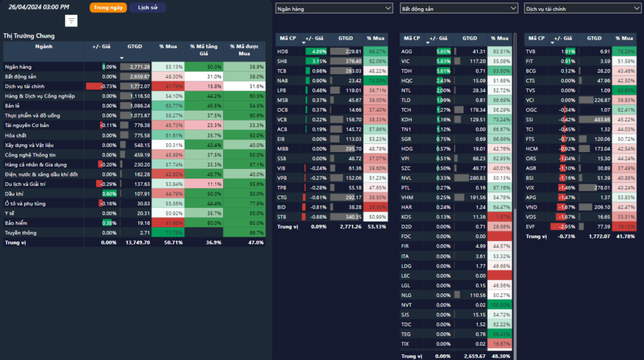
Task: Click sort arrow under GTGD in Thị Trường Chung
Action: coord(121,57)
